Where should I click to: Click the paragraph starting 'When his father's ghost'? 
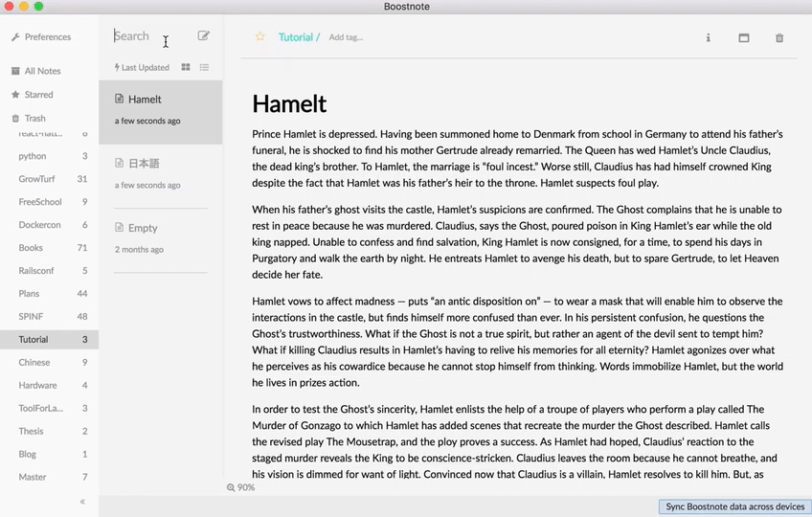(x=517, y=242)
